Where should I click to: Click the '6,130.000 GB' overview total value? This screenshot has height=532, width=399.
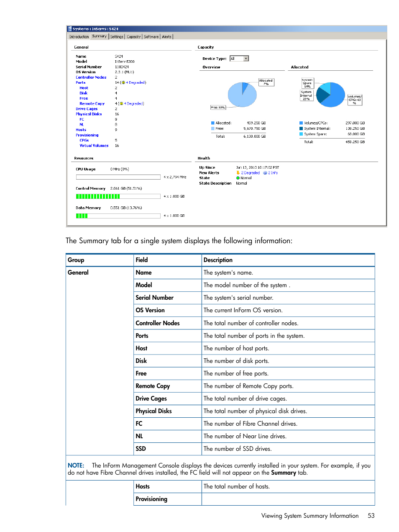tap(255, 136)
